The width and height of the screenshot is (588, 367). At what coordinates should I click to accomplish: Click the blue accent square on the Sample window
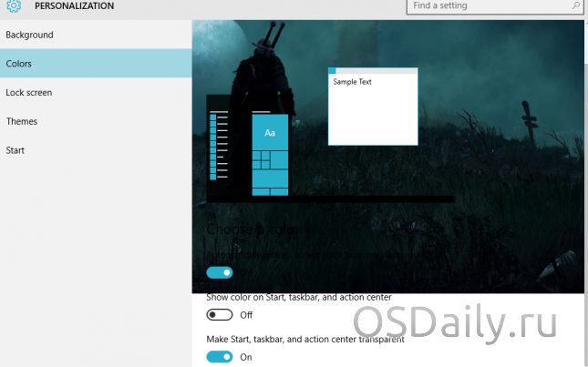coord(332,71)
